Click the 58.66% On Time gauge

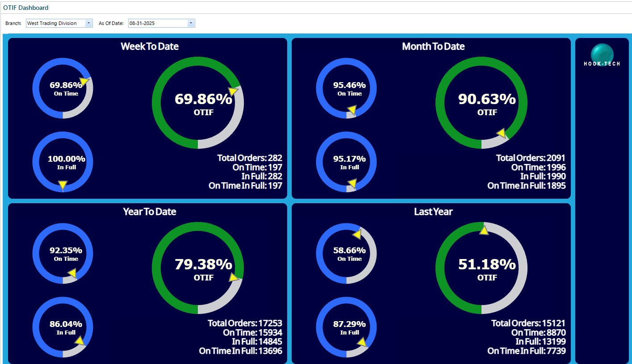point(347,253)
